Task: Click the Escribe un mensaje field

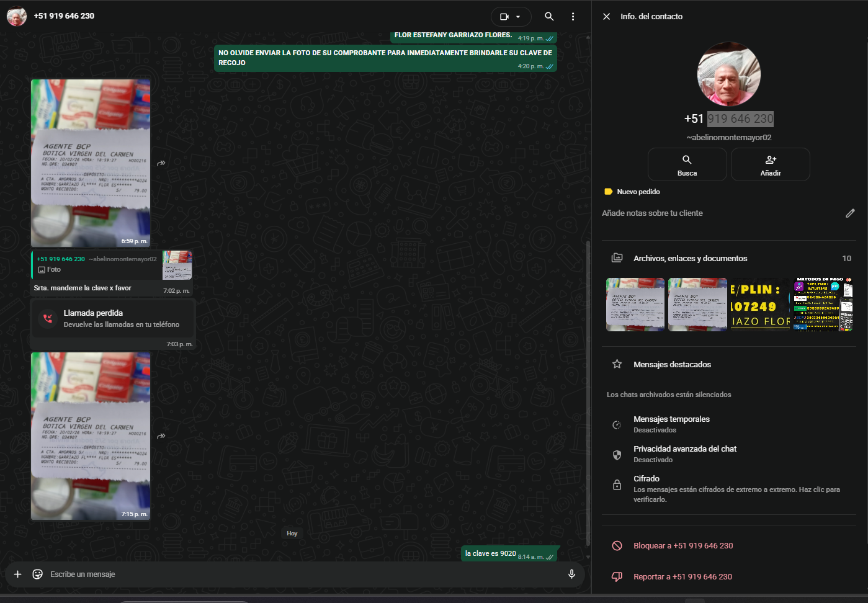Action: click(298, 574)
